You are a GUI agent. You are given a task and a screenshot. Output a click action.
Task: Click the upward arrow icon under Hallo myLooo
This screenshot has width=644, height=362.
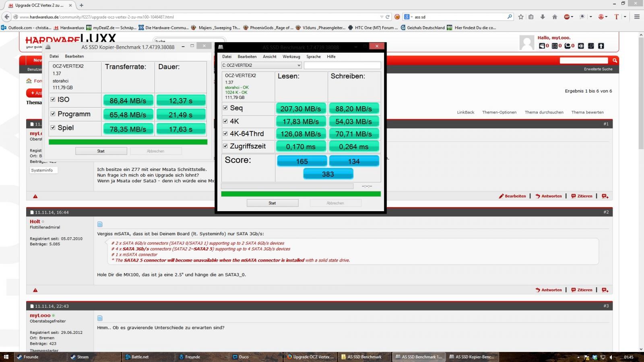(x=601, y=46)
